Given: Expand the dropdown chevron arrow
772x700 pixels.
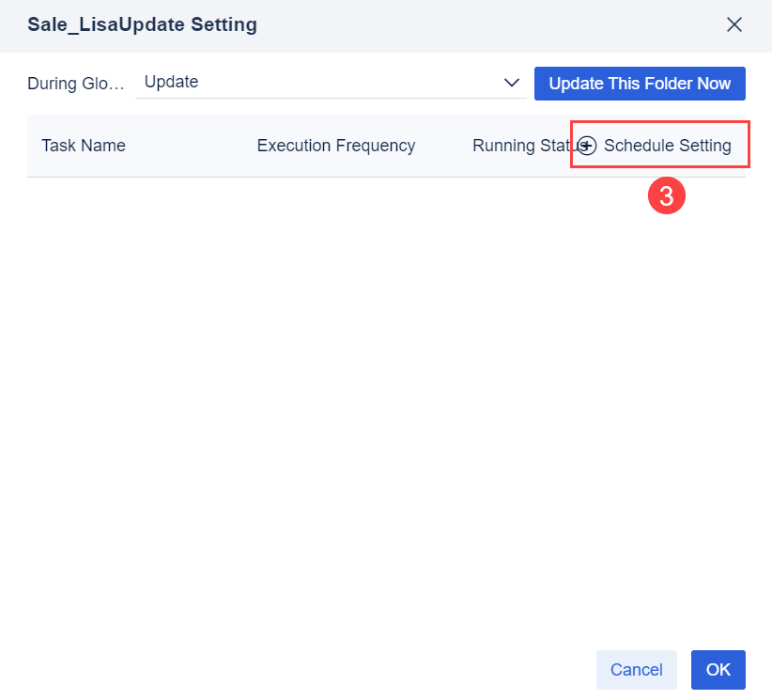Looking at the screenshot, I should (512, 83).
